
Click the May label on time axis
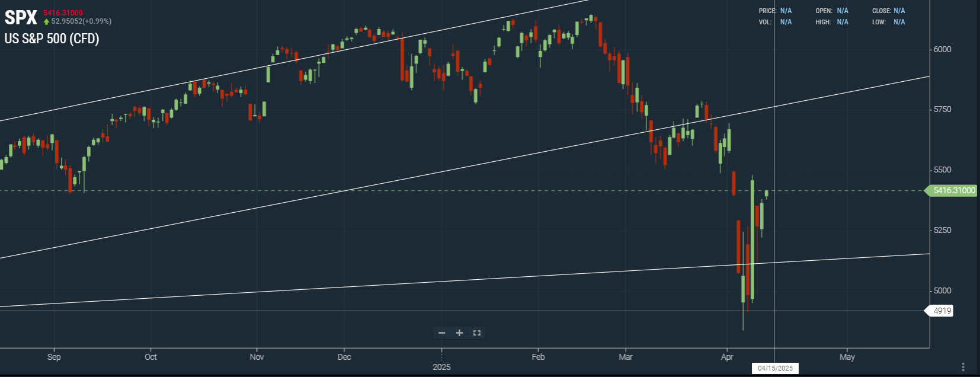(847, 357)
